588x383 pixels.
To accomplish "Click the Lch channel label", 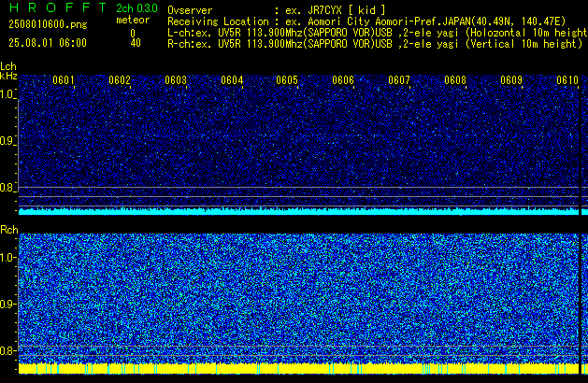I will (8, 66).
